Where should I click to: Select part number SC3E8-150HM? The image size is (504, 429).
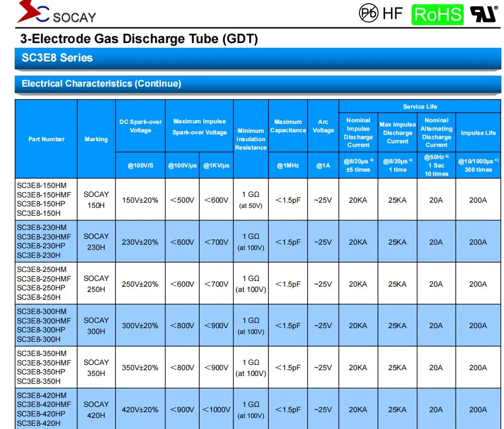(42, 185)
